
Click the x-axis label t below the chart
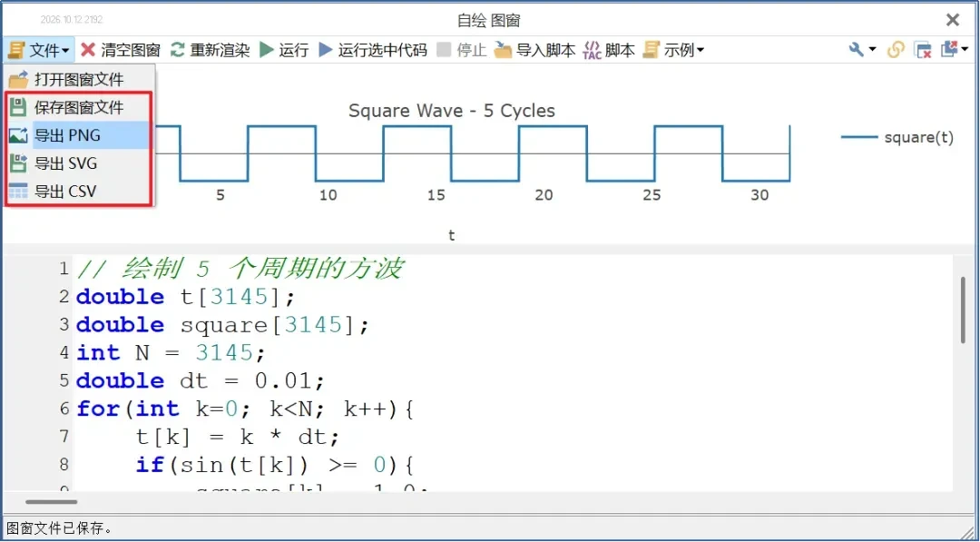point(451,236)
